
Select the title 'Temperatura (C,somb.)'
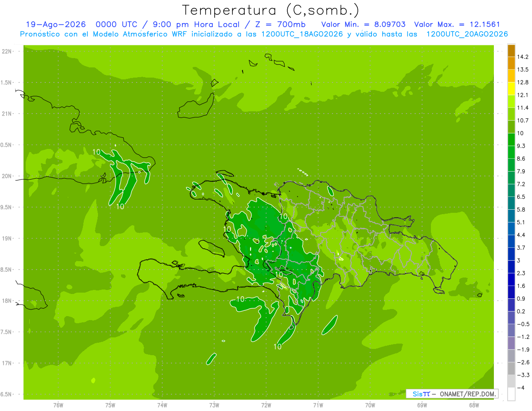click(x=271, y=10)
